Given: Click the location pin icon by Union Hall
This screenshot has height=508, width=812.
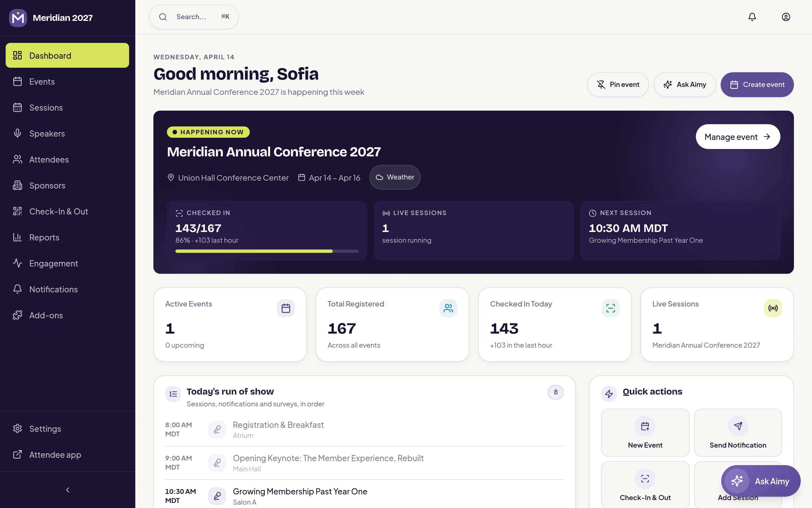Looking at the screenshot, I should (171, 178).
